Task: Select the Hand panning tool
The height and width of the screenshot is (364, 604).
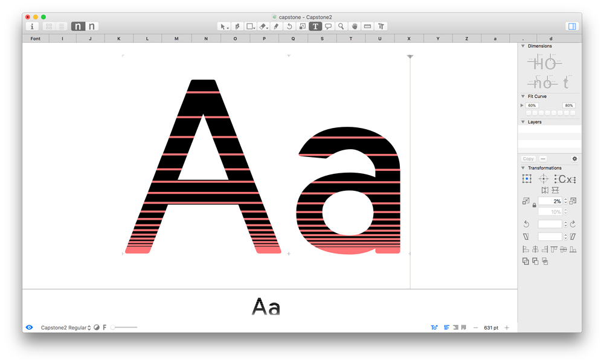Action: pyautogui.click(x=355, y=26)
